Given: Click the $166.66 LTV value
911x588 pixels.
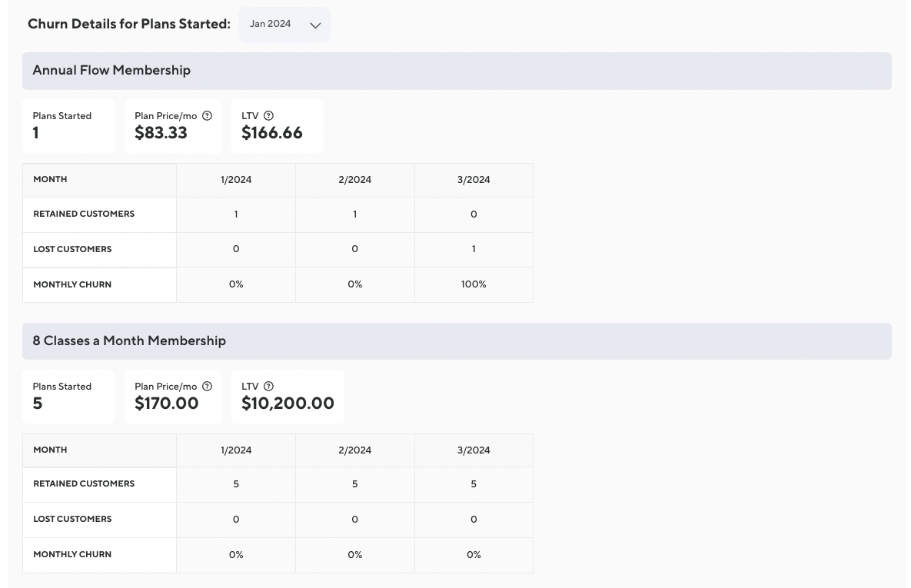Looking at the screenshot, I should tap(272, 133).
